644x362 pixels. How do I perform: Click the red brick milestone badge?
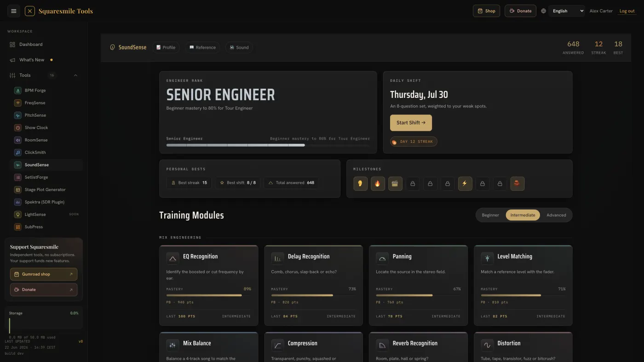coord(517,184)
